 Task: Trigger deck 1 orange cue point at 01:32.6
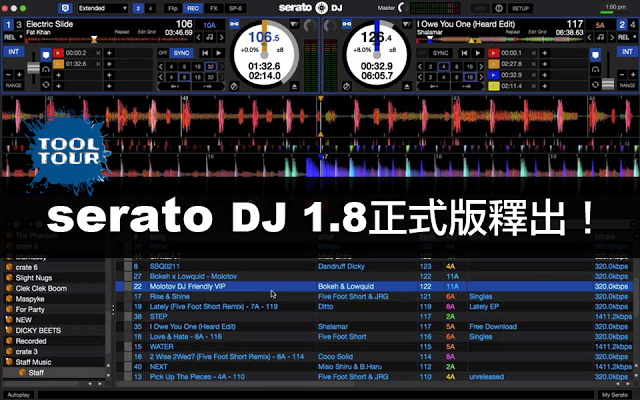click(x=58, y=64)
